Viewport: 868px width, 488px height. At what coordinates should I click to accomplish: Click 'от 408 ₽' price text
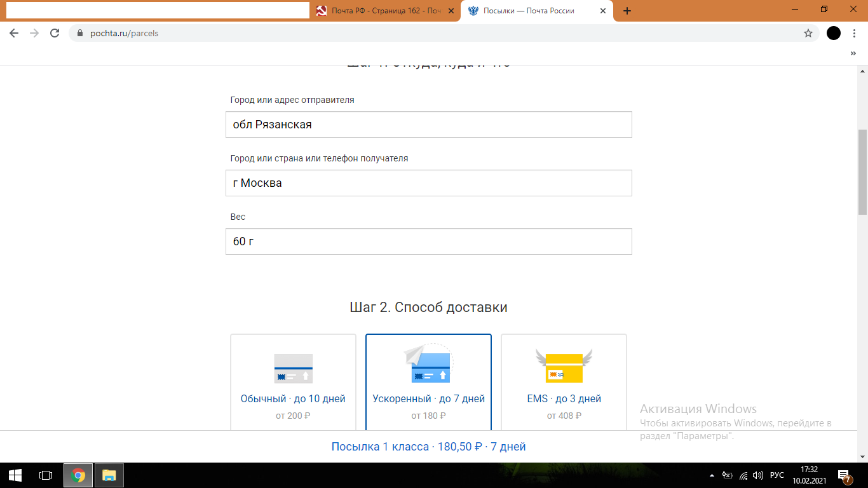tap(564, 416)
